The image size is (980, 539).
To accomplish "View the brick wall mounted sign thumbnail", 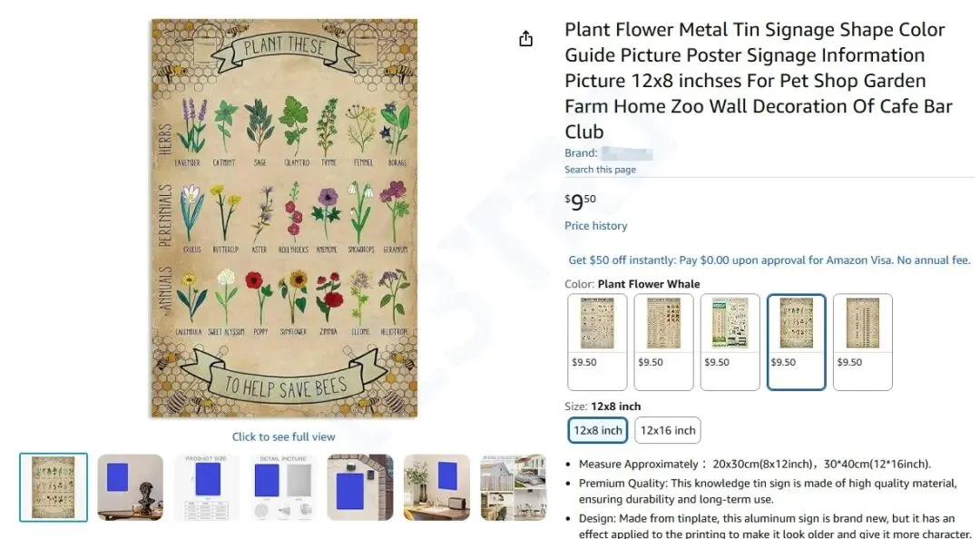I will click(360, 487).
